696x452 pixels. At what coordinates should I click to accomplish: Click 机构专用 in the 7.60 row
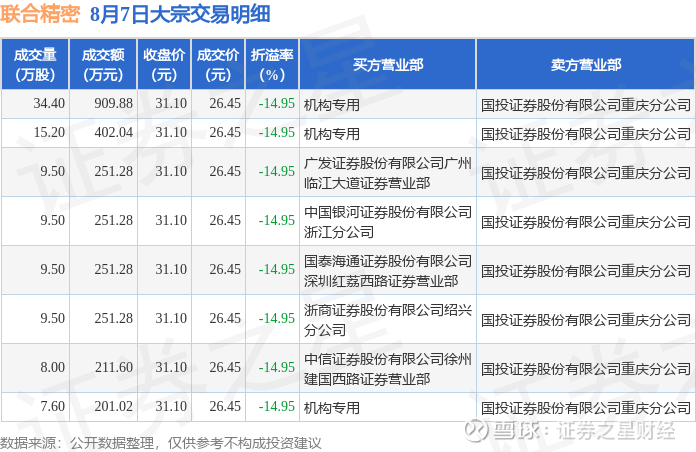pyautogui.click(x=332, y=408)
